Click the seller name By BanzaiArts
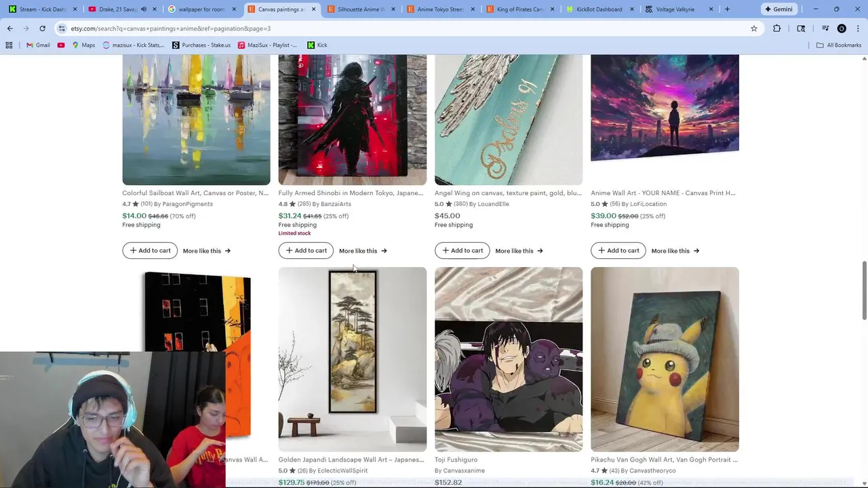868x488 pixels. (x=332, y=204)
